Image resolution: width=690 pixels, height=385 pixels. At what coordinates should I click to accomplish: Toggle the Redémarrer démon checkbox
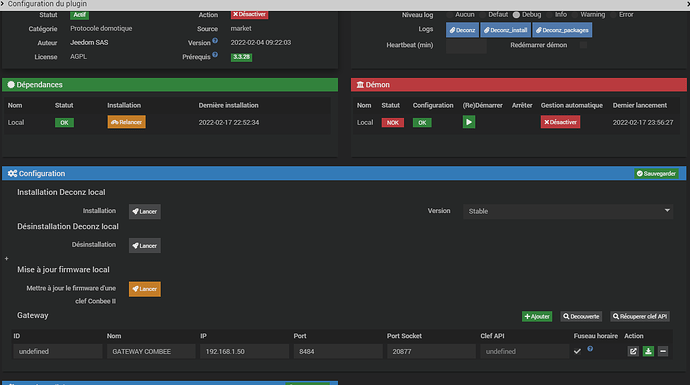(583, 45)
